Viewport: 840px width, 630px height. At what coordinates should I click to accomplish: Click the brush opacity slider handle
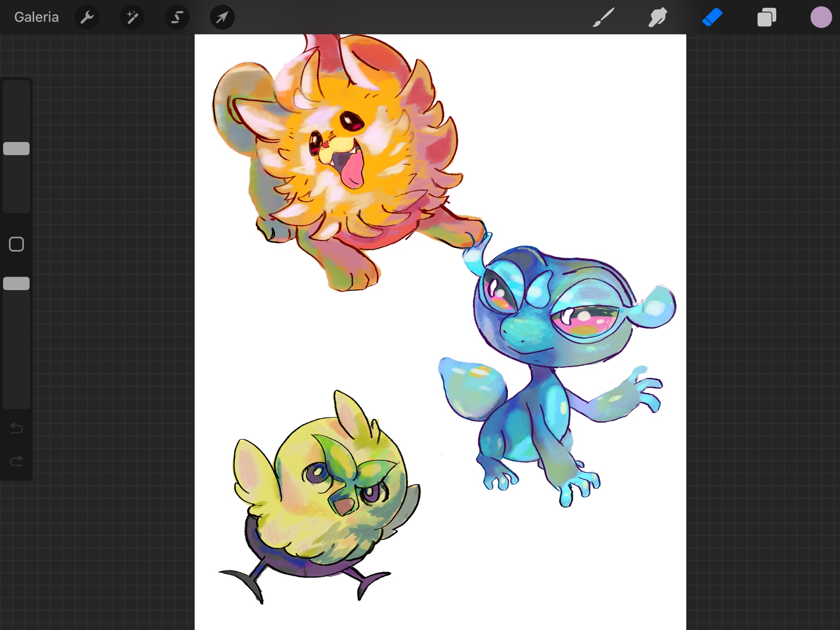(16, 283)
